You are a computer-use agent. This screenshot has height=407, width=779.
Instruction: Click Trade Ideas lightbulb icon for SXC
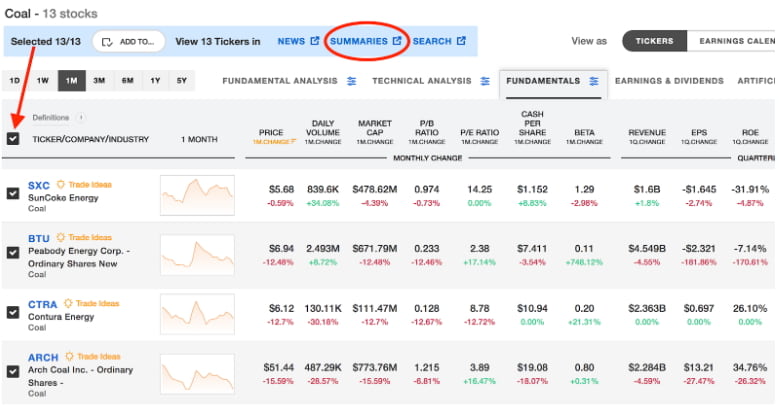pos(61,184)
